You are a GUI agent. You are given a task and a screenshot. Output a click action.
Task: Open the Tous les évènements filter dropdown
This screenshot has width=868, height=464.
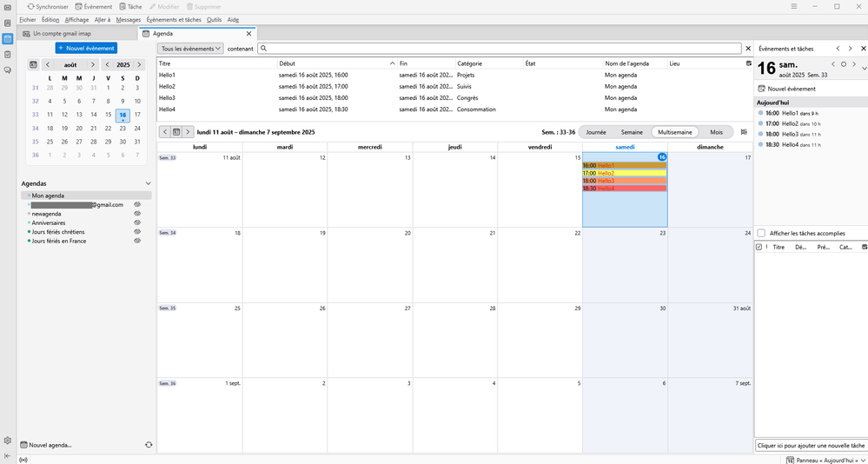pyautogui.click(x=190, y=49)
